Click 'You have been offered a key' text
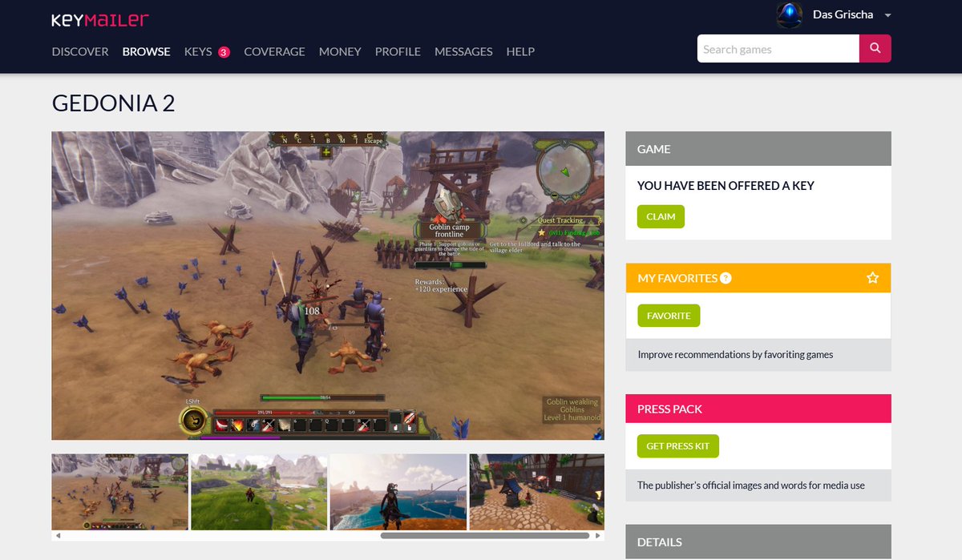The image size is (962, 560). coord(726,185)
